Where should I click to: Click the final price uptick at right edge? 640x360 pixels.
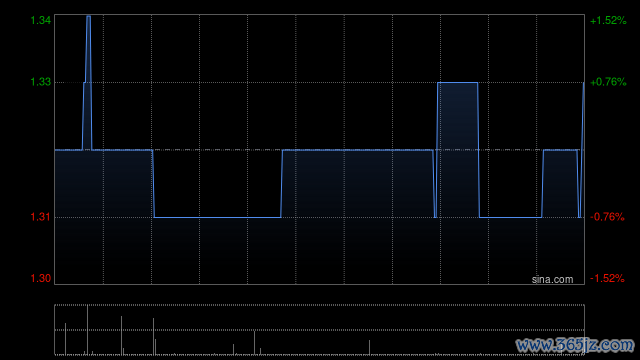(582, 116)
